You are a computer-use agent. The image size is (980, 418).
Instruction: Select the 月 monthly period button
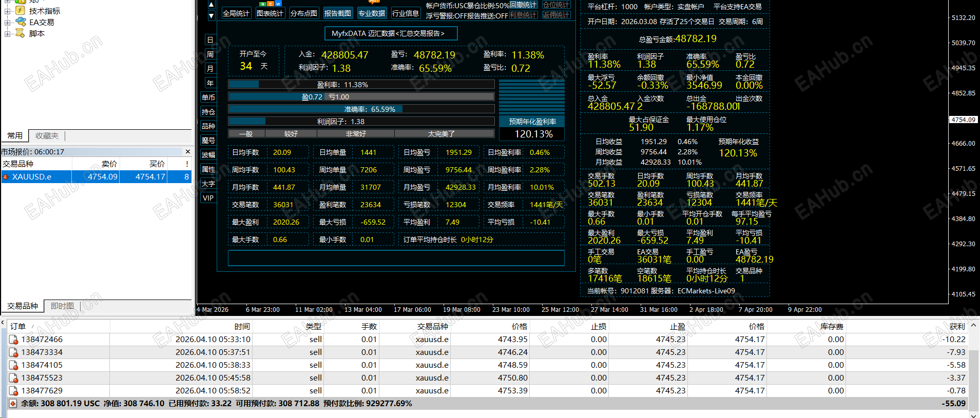[210, 69]
